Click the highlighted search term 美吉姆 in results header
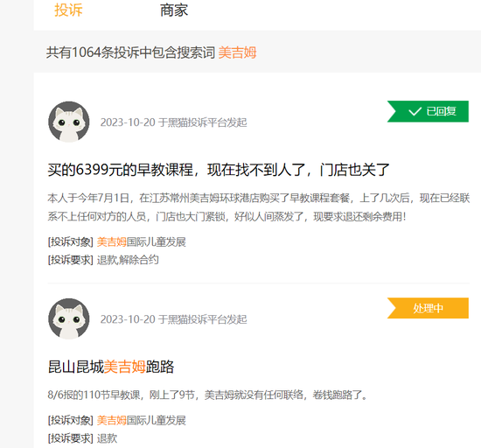The width and height of the screenshot is (481, 448). 237,52
